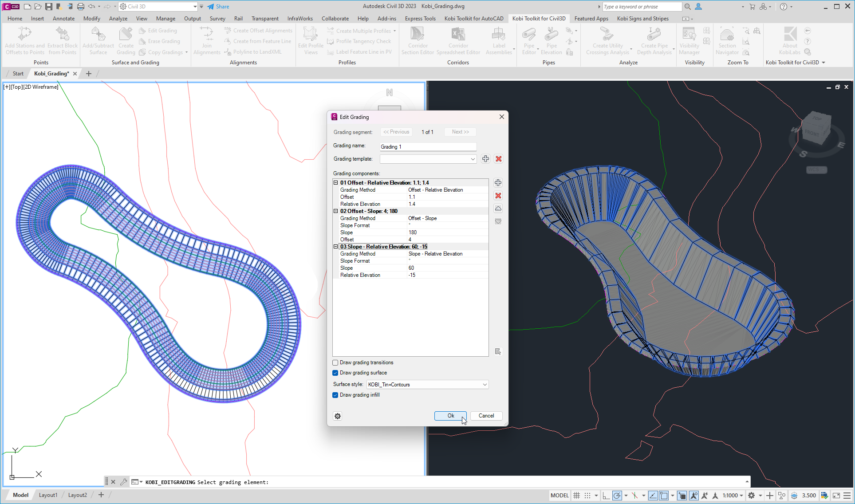Open the Grading template dropdown
Image resolution: width=855 pixels, height=504 pixels.
(x=473, y=159)
